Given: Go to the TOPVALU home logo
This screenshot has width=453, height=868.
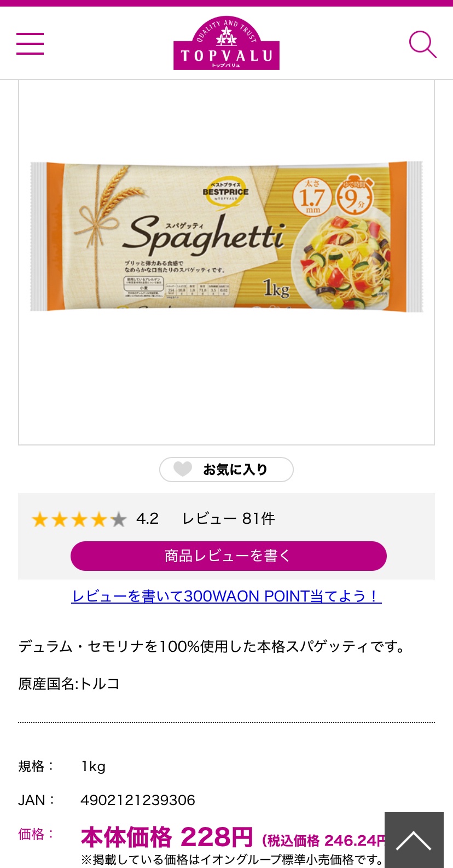Looking at the screenshot, I should coord(226,43).
